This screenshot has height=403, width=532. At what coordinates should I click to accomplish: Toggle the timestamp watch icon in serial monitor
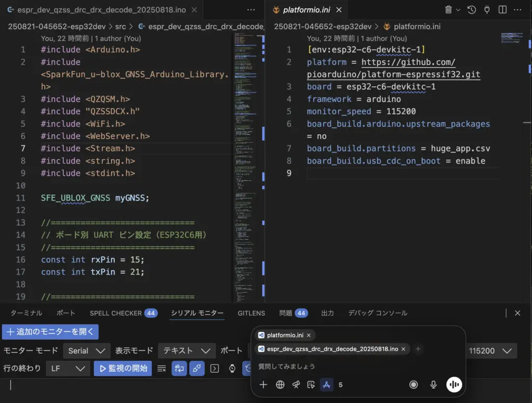point(232,368)
